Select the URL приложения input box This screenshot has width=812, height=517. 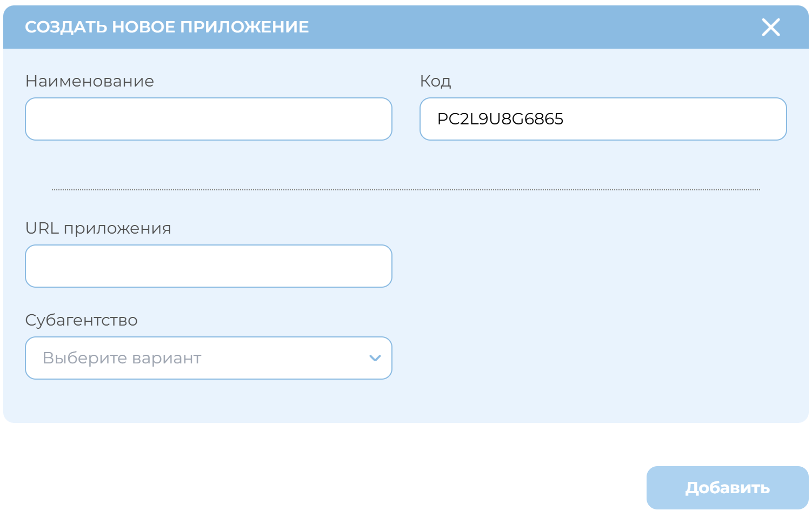pos(208,266)
